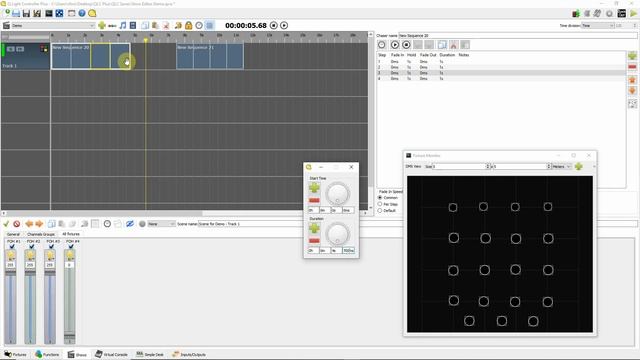Add a video item using film icon
Image resolution: width=640 pixels, height=360 pixels.
coord(133,25)
